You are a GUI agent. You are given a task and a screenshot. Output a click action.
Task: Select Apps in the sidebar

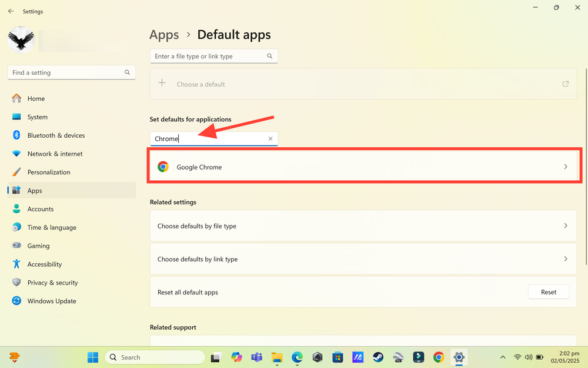pyautogui.click(x=72, y=190)
